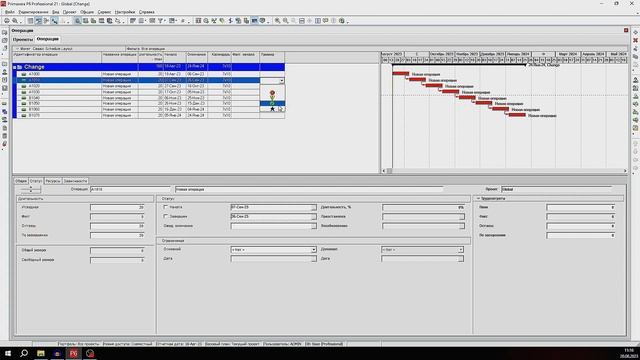The height and width of the screenshot is (360, 640).
Task: Click the Пользователь: ADMIN status bar entry
Action: point(282,344)
